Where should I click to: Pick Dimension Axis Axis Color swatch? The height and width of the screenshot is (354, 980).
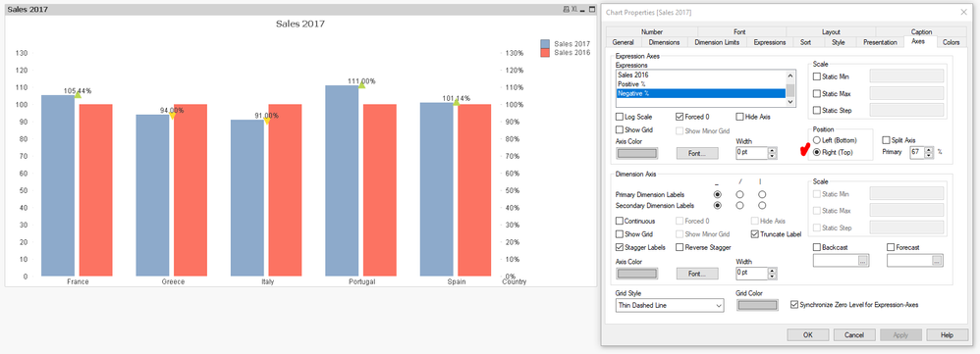pos(637,274)
